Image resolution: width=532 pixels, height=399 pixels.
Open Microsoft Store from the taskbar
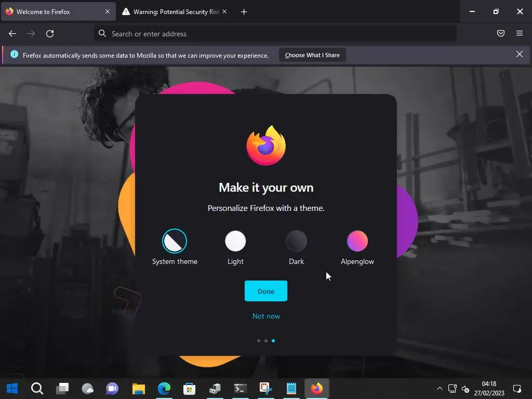click(x=189, y=389)
